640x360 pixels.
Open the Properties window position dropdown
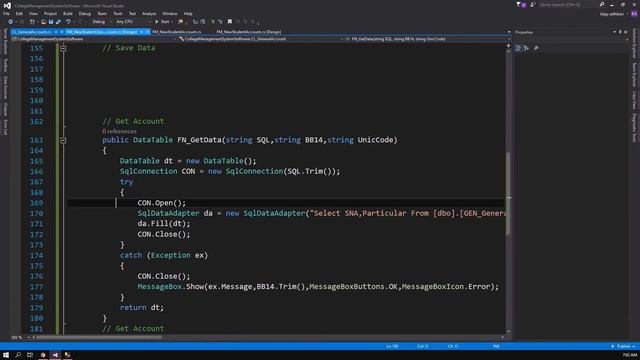click(614, 32)
